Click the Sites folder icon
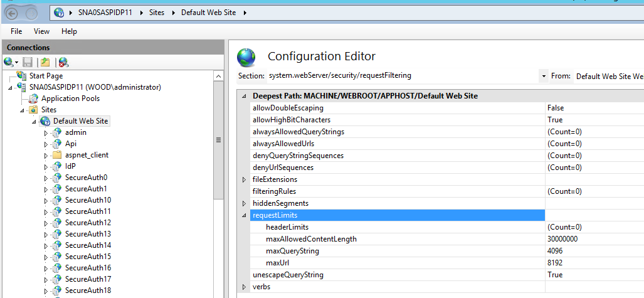This screenshot has height=298, width=644. [x=34, y=110]
